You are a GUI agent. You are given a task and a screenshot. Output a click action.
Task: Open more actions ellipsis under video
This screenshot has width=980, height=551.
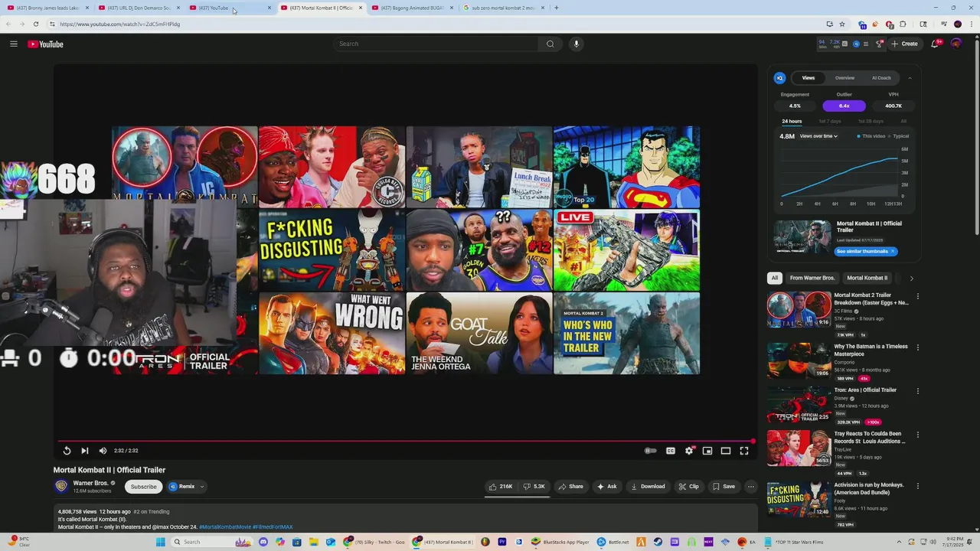click(751, 486)
